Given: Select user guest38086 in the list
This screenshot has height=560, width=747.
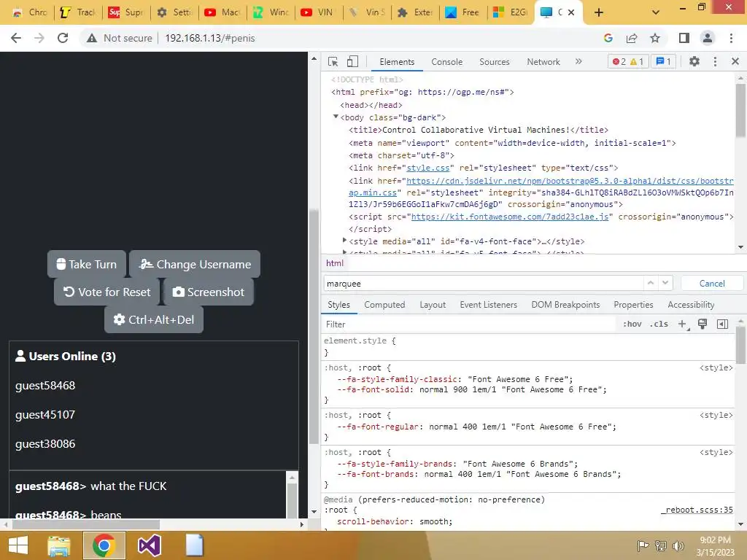Looking at the screenshot, I should [x=45, y=444].
